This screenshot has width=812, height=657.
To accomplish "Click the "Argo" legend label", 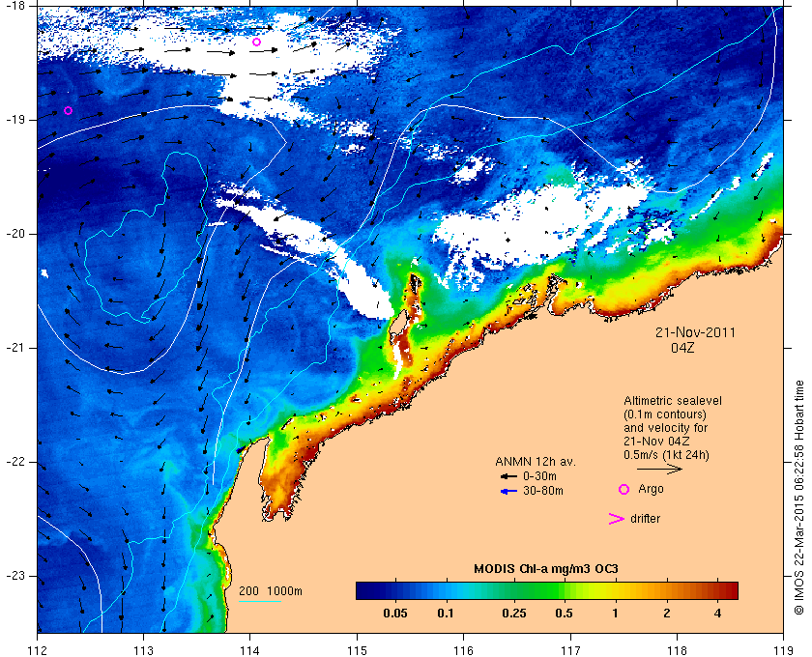I will 651,489.
